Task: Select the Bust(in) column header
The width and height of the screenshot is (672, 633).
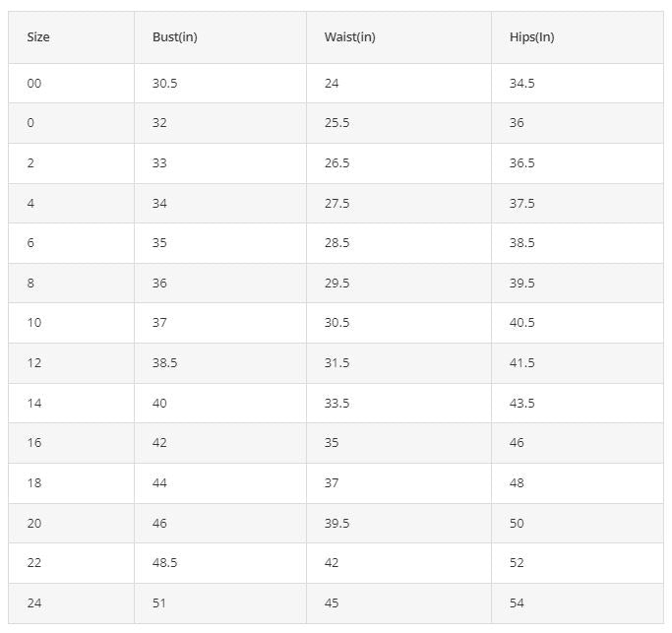Action: point(175,37)
